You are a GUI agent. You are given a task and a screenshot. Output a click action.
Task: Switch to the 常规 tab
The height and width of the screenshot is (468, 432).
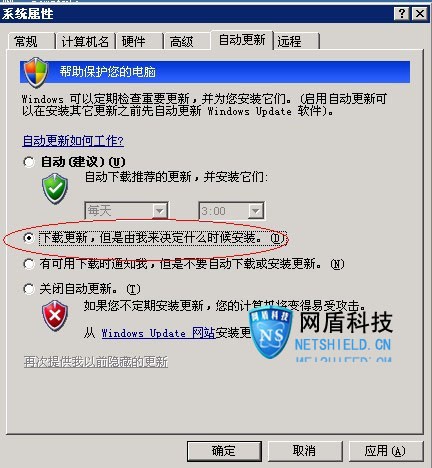click(x=31, y=41)
